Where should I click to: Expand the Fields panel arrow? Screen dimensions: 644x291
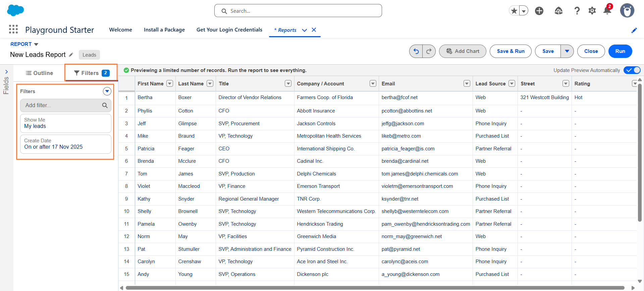6,72
